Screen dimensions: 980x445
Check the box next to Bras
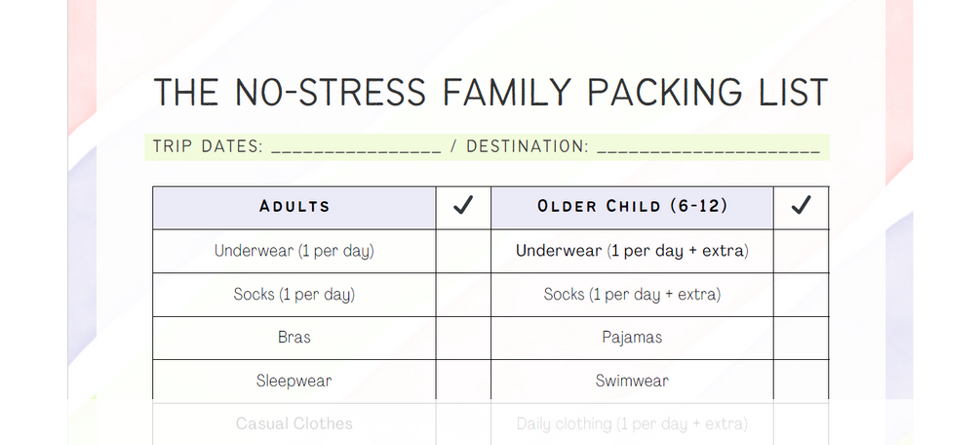pyautogui.click(x=463, y=338)
